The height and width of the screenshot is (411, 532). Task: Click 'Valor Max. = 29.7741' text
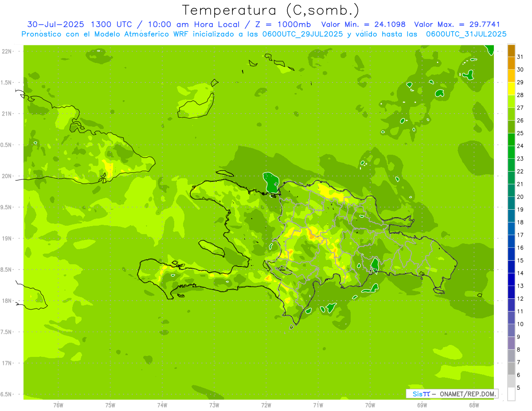[457, 24]
